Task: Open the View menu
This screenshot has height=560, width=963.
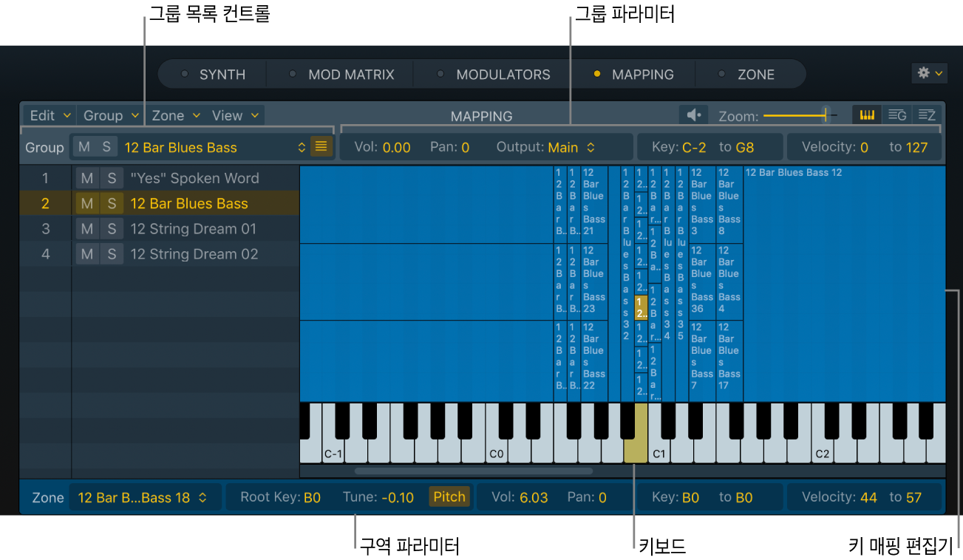Action: (x=234, y=115)
